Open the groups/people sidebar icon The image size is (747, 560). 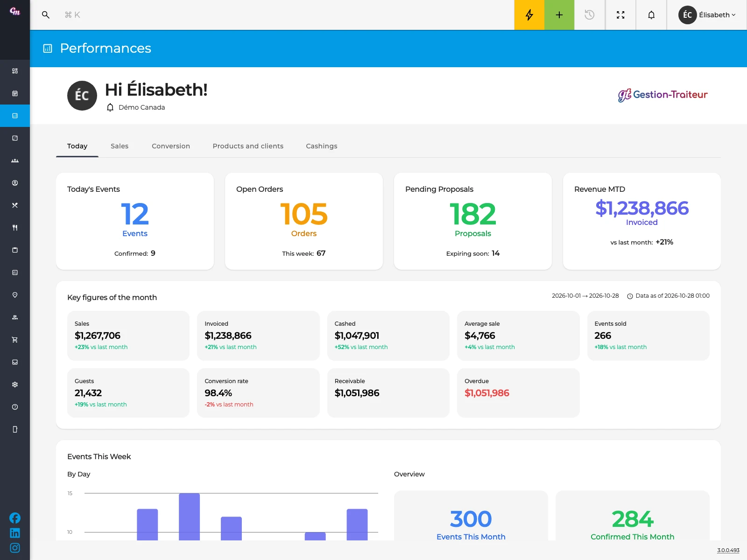coord(15,161)
